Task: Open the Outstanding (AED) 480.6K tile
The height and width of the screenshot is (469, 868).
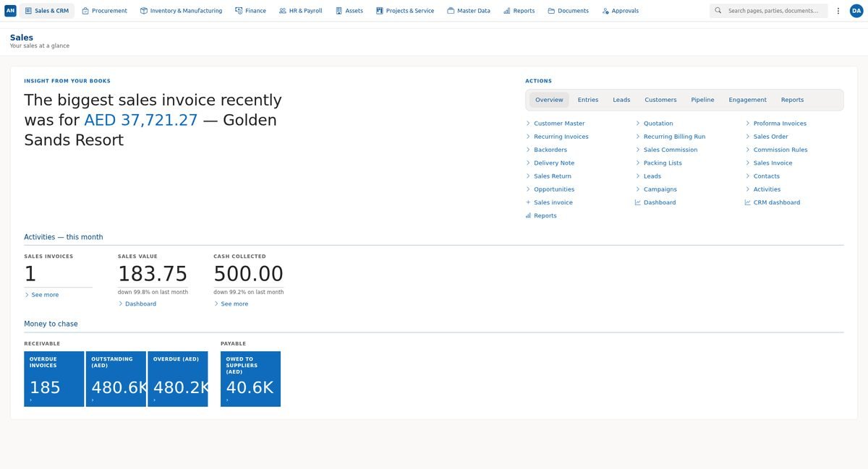Action: 116,379
